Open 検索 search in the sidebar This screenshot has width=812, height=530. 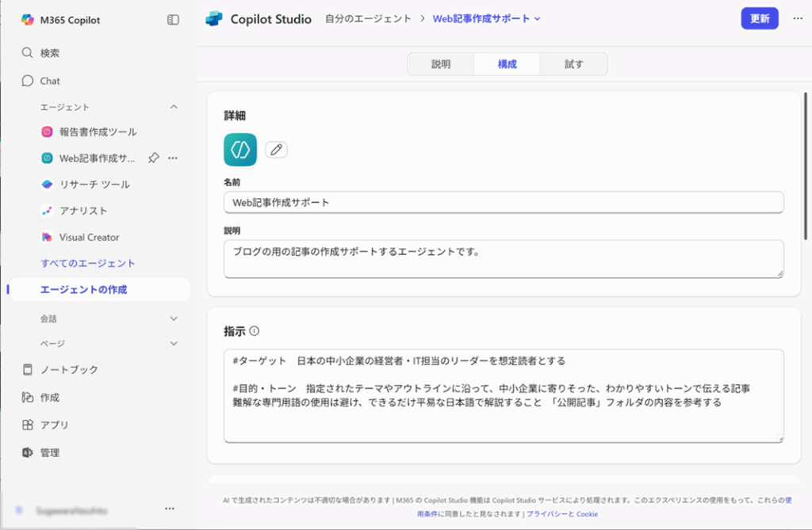40,53
